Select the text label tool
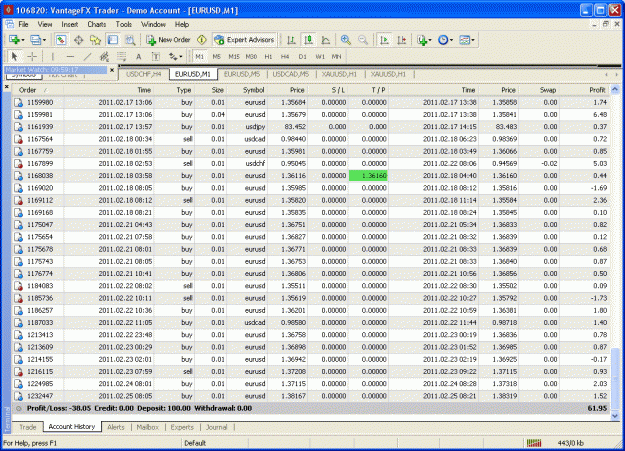625x451 pixels. click(x=138, y=57)
